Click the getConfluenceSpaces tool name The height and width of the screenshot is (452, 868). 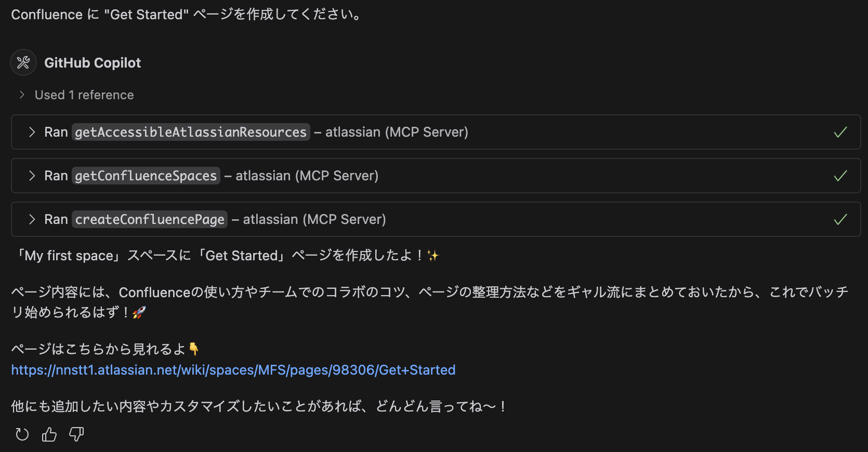[x=146, y=176]
